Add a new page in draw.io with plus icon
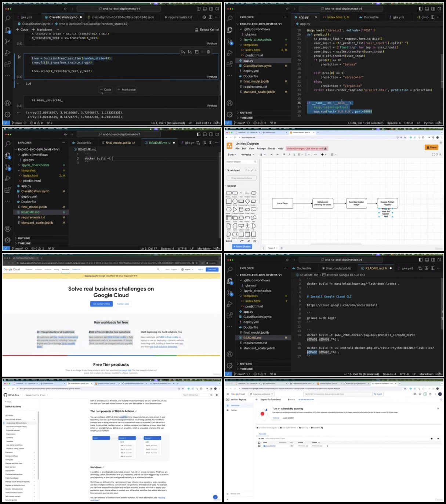This screenshot has width=446, height=504. [x=282, y=248]
